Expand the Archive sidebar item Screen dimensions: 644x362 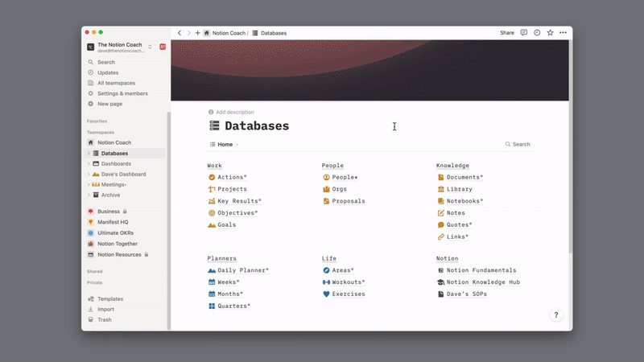pos(89,195)
